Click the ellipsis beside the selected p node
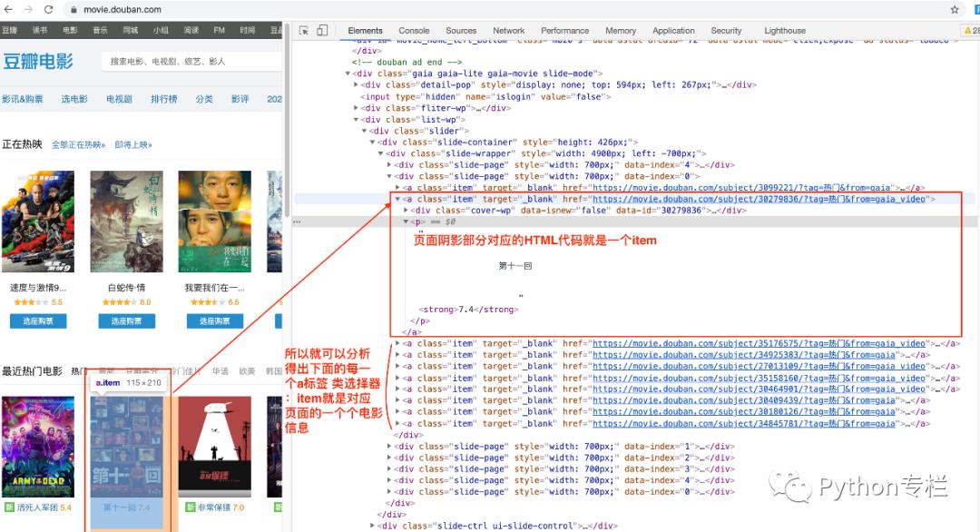Screen dimensions: 980x532 297,222
